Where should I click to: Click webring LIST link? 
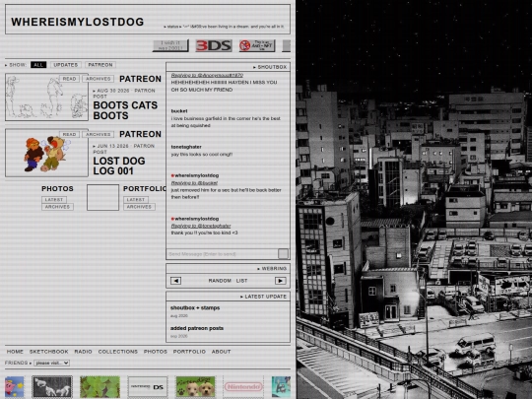(241, 281)
